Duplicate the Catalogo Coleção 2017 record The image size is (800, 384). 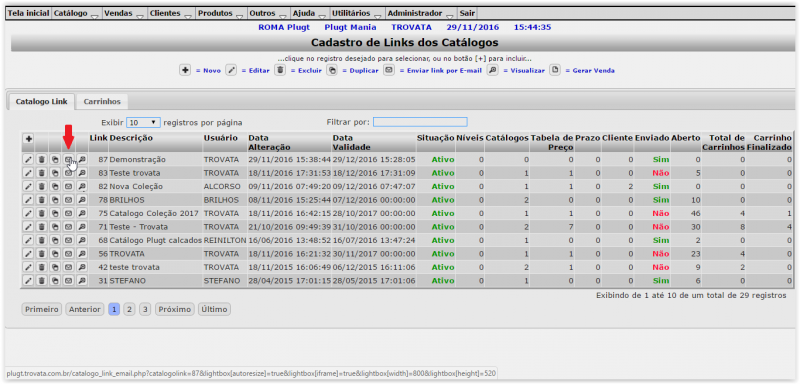tap(55, 213)
